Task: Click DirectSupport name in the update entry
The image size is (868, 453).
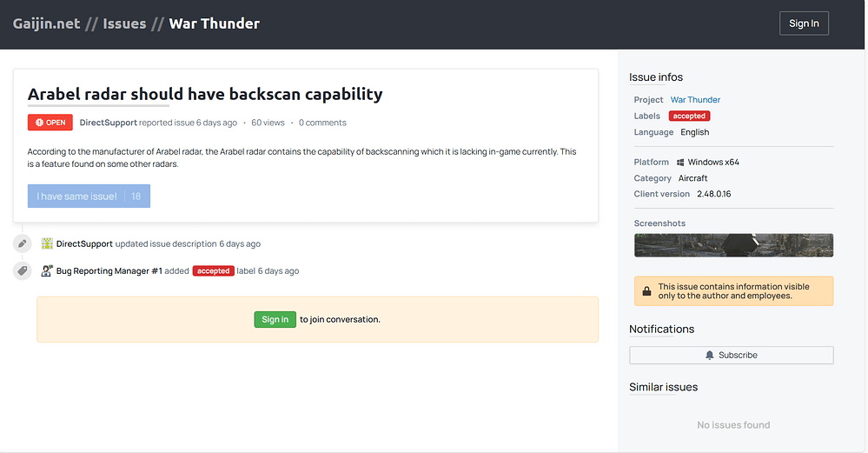Action: [x=84, y=243]
